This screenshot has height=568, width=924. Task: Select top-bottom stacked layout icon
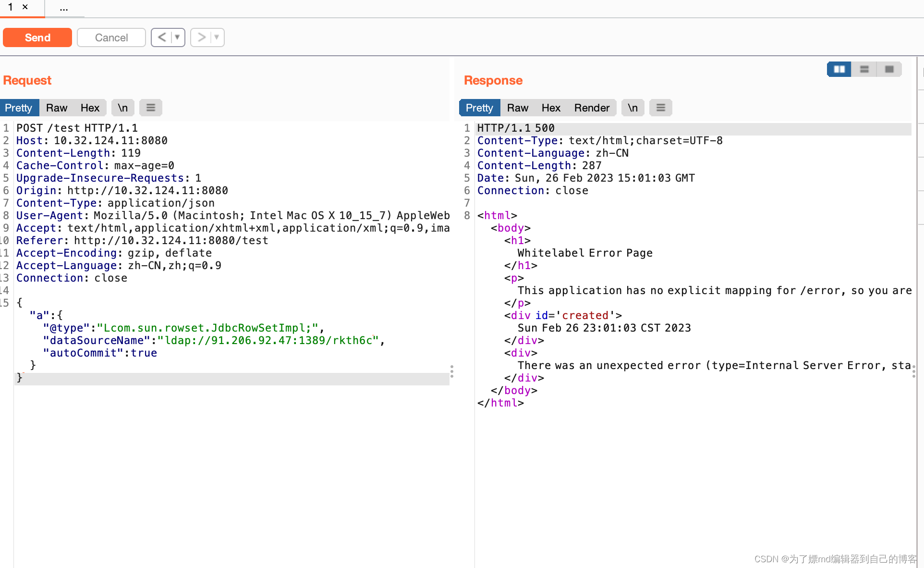pos(864,69)
